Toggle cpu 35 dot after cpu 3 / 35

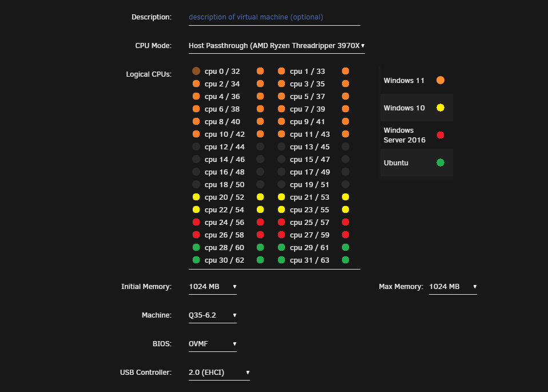[x=346, y=84]
